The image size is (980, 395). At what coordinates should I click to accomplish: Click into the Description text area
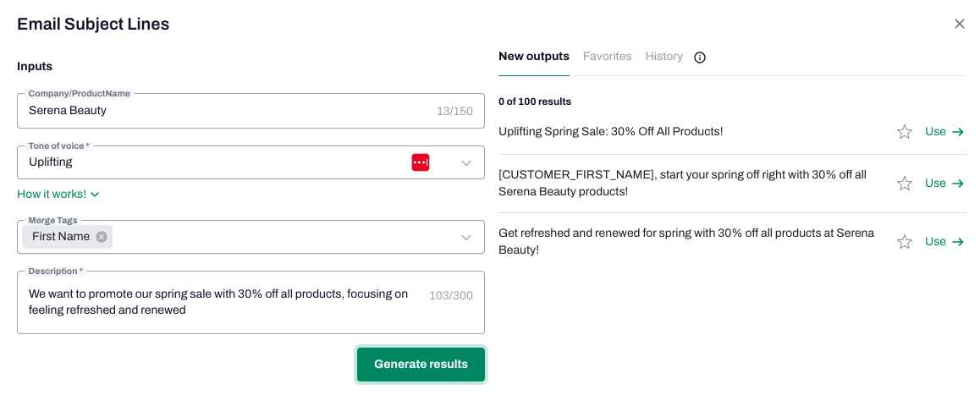tap(251, 303)
